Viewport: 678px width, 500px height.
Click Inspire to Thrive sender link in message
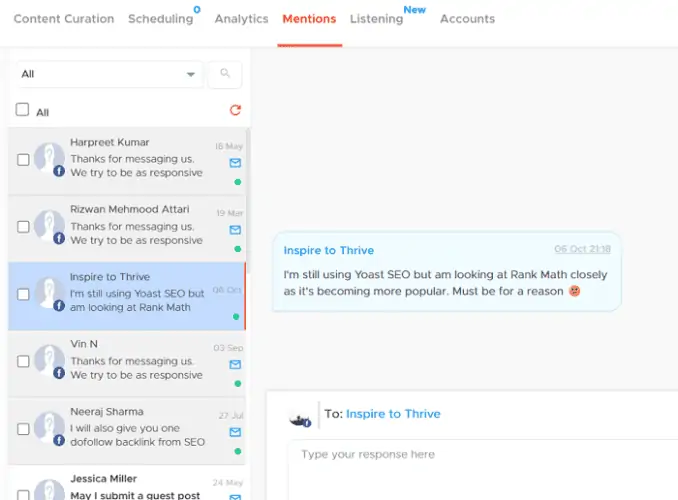pos(329,250)
